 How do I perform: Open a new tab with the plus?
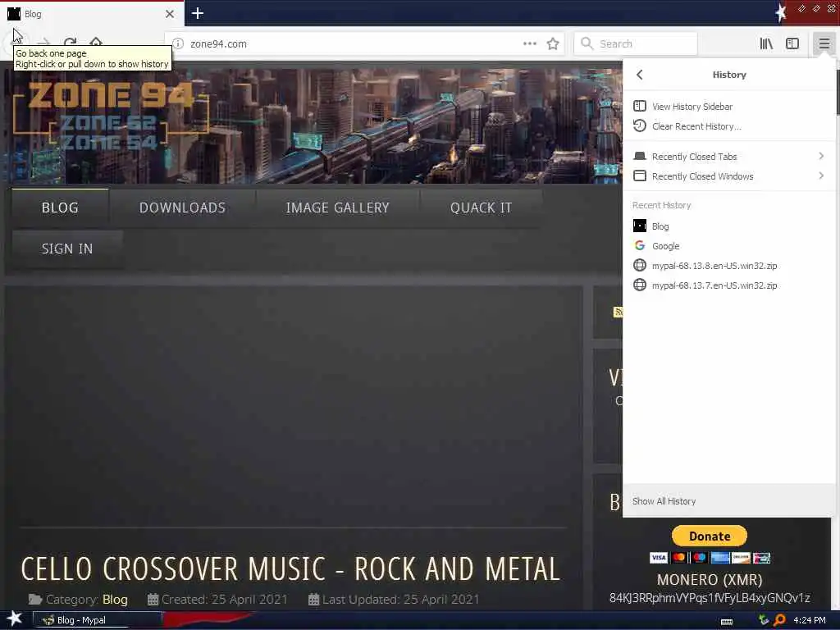197,13
